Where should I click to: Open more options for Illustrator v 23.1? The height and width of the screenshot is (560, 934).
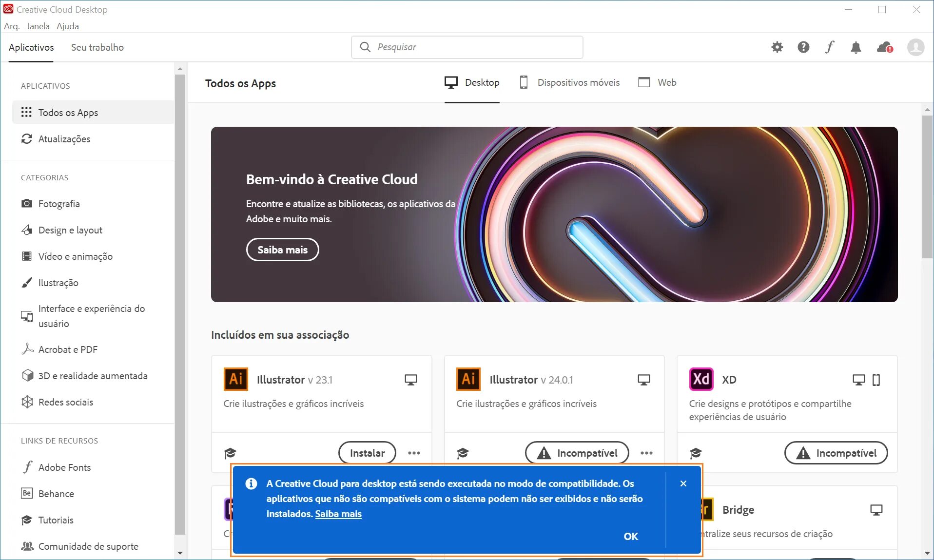[x=414, y=453]
